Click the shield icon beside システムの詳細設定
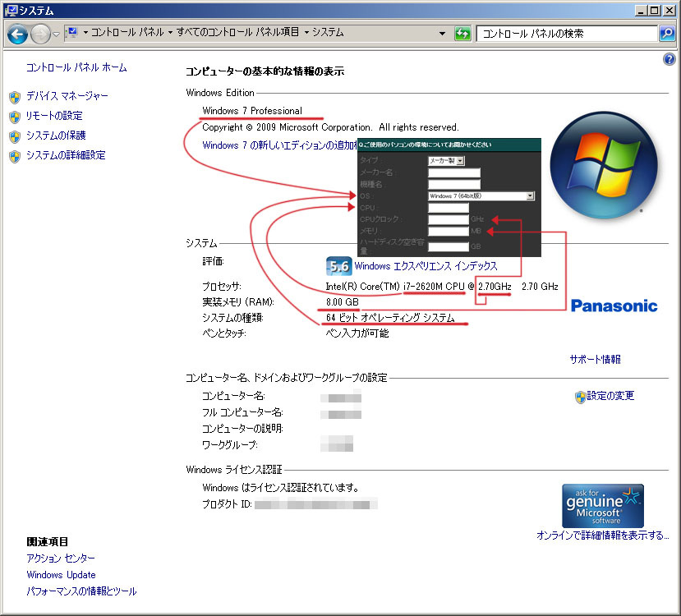 coord(15,156)
